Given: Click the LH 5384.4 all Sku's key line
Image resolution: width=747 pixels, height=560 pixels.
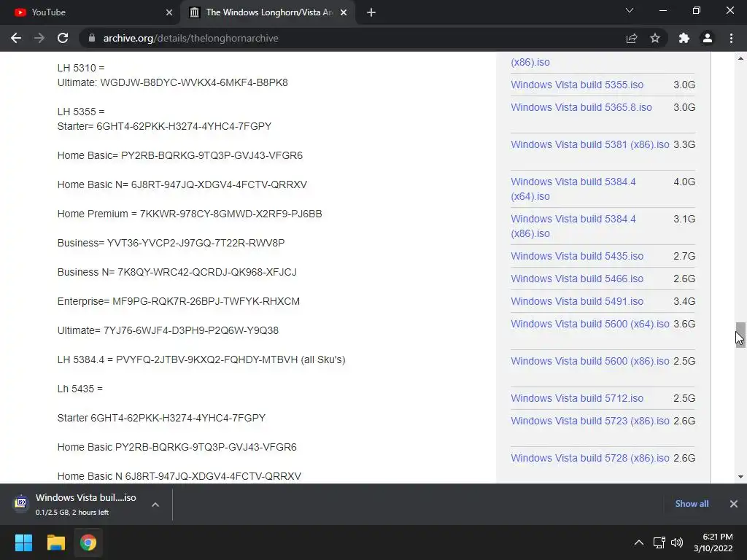Looking at the screenshot, I should point(201,359).
